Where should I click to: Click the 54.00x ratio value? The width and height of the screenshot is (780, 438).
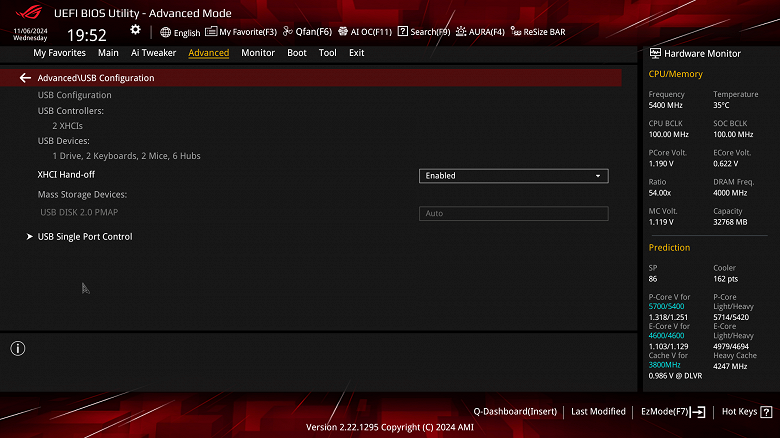click(x=660, y=193)
